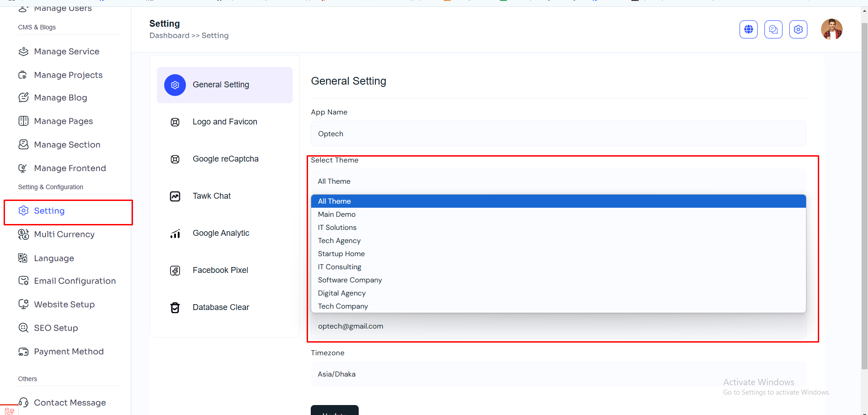Select Main Demo from theme dropdown
This screenshot has width=868, height=415.
(x=337, y=215)
